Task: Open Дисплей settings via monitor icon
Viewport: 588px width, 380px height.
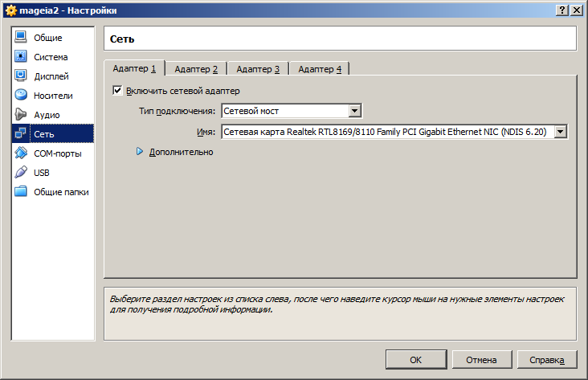Action: (21, 76)
